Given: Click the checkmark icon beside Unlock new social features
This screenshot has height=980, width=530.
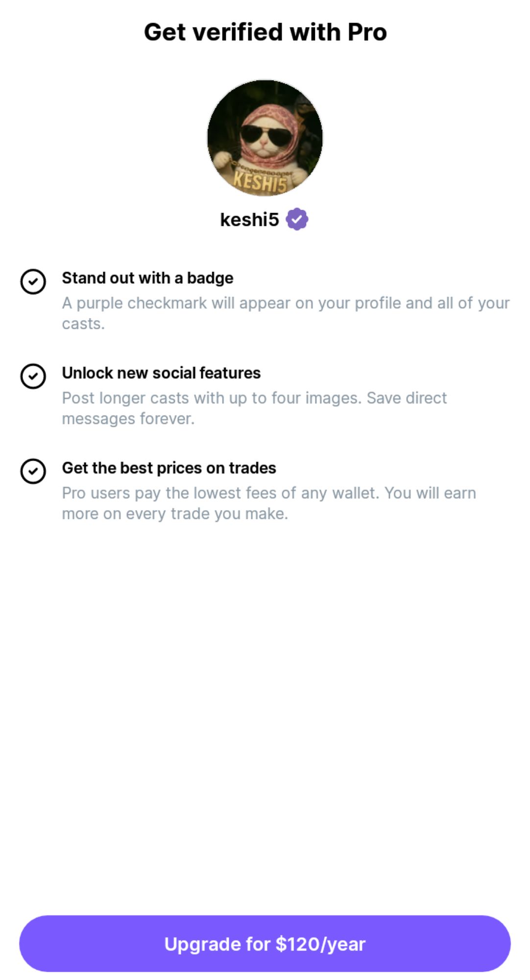Looking at the screenshot, I should [x=33, y=376].
